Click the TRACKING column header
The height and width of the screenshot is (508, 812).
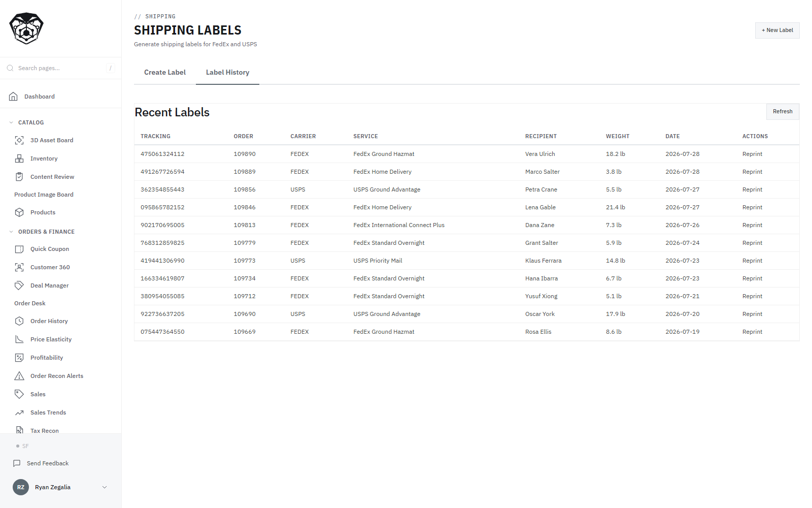click(155, 136)
